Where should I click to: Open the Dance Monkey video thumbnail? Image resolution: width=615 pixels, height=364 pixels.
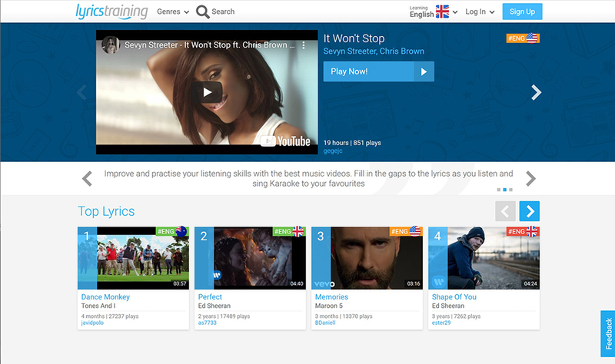[133, 258]
